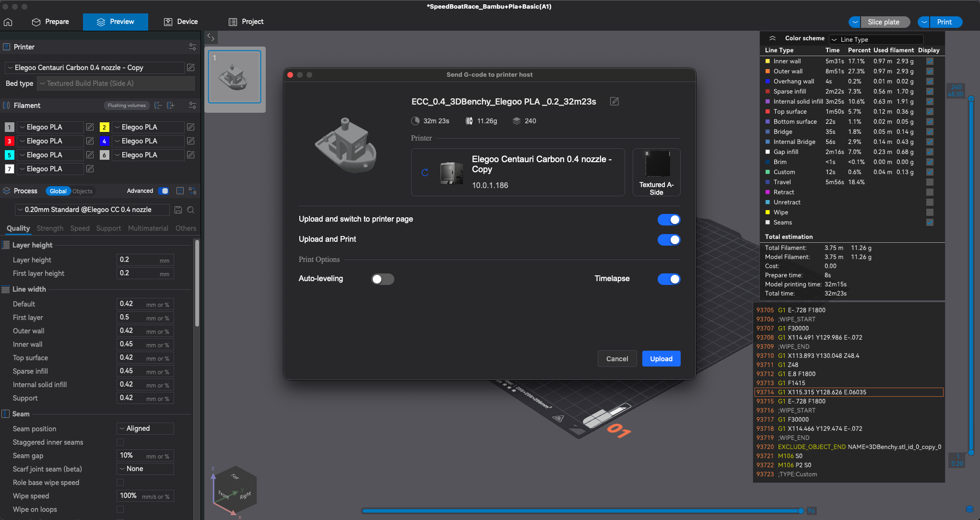980x520 pixels.
Task: Open Seam position Aligned dropdown
Action: tap(145, 428)
